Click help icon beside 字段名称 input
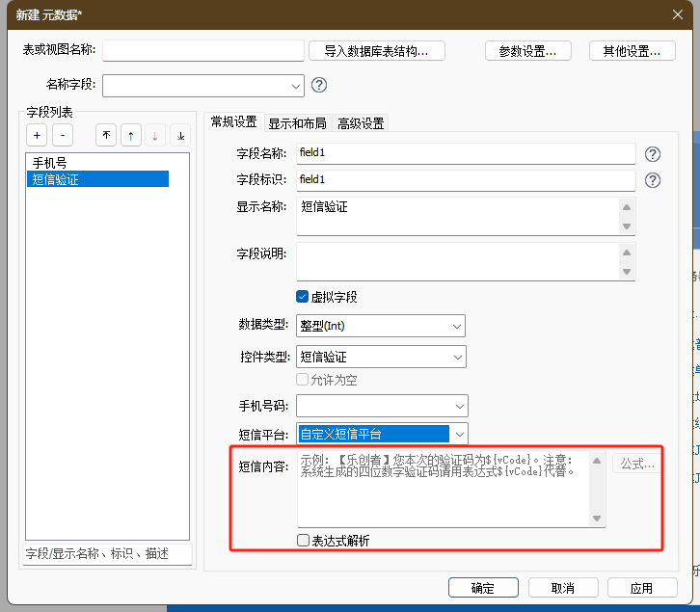The image size is (700, 612). [x=653, y=153]
